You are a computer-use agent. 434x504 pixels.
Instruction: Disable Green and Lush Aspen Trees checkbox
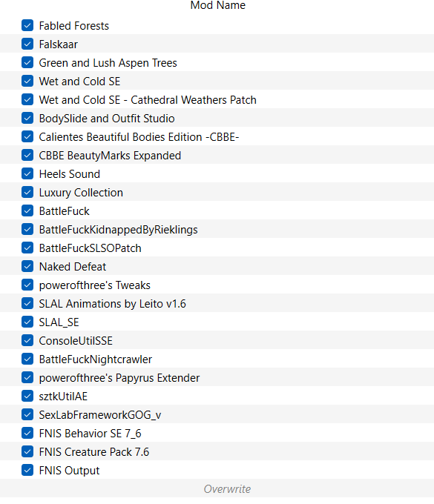click(27, 63)
